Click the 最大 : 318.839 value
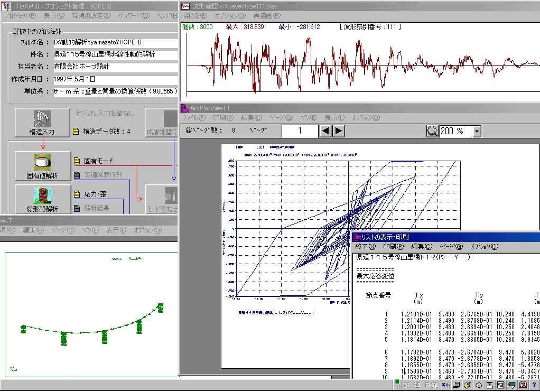 [245, 27]
